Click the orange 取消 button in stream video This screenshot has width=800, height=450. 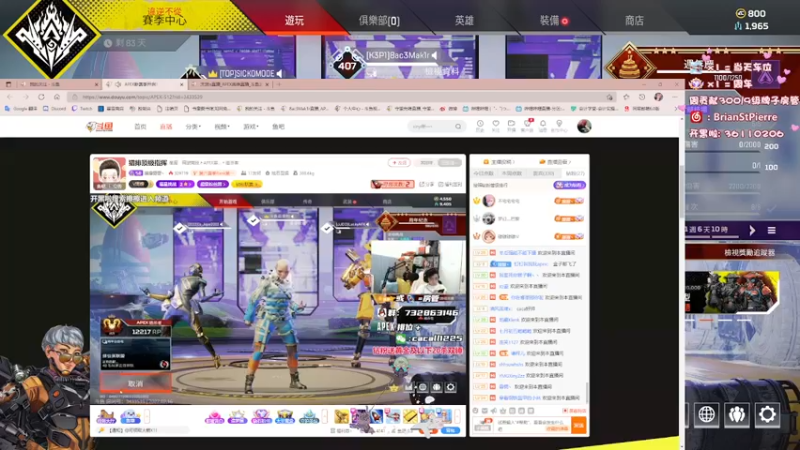coord(135,383)
